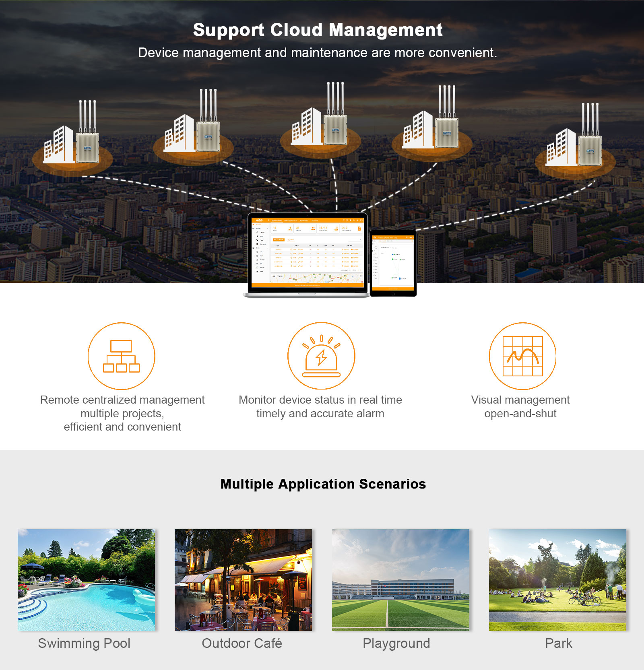Click the "Park" caption text
The width and height of the screenshot is (644, 670).
click(x=558, y=643)
